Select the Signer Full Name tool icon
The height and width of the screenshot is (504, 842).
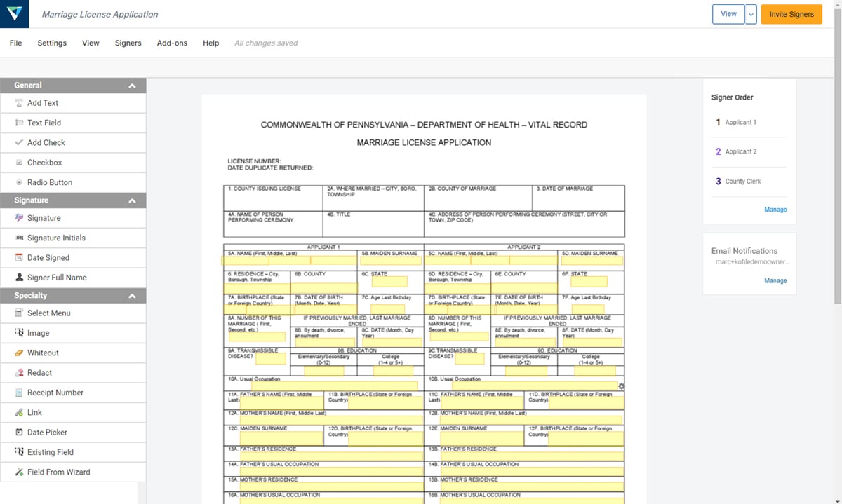pos(19,278)
